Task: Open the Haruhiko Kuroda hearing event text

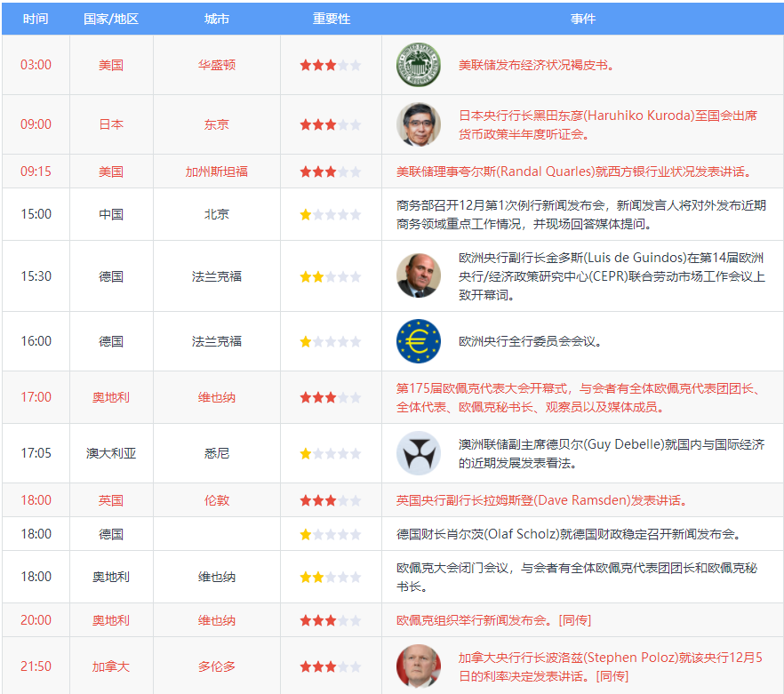Action: [x=608, y=124]
